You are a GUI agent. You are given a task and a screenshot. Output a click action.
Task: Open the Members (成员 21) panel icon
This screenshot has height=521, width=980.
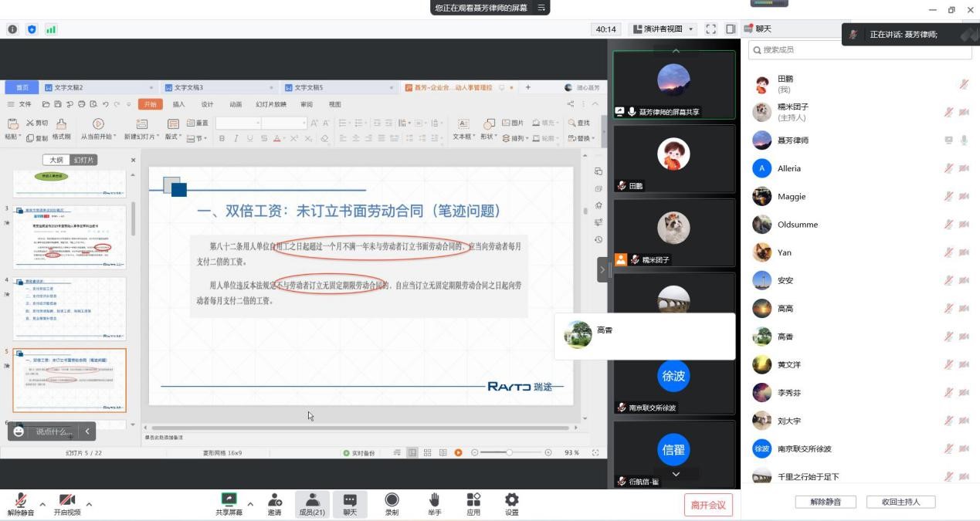click(312, 500)
